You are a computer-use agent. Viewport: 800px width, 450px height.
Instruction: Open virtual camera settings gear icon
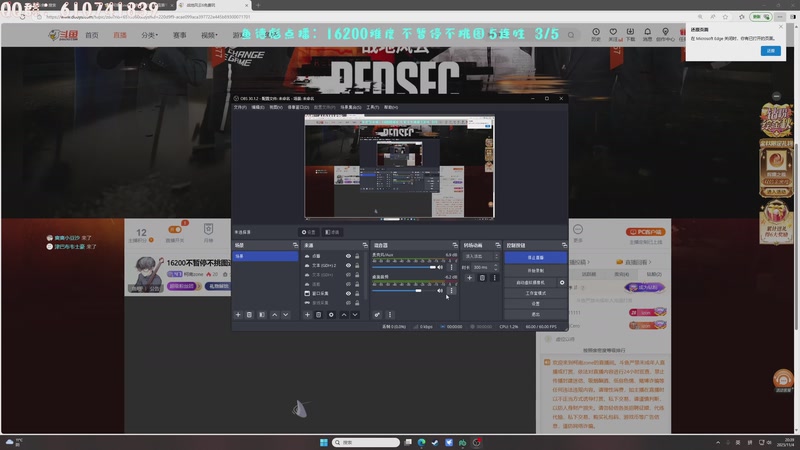pyautogui.click(x=562, y=282)
